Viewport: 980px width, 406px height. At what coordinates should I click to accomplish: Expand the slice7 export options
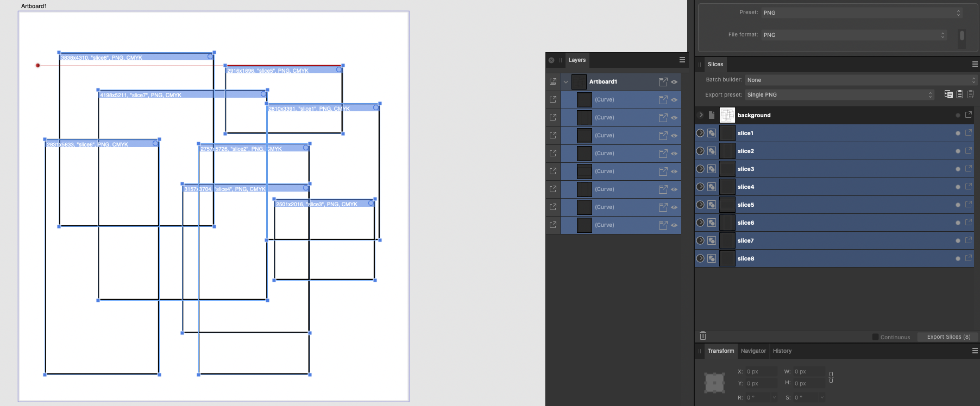coord(700,240)
